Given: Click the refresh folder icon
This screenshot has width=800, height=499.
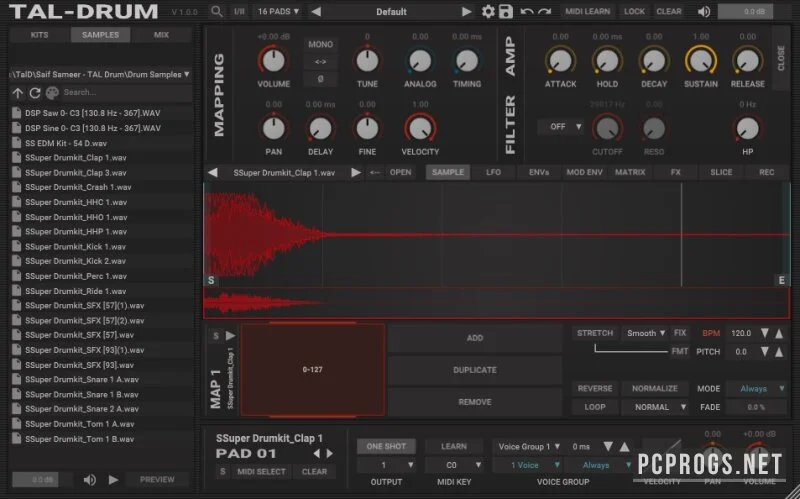Looking at the screenshot, I should (x=35, y=93).
